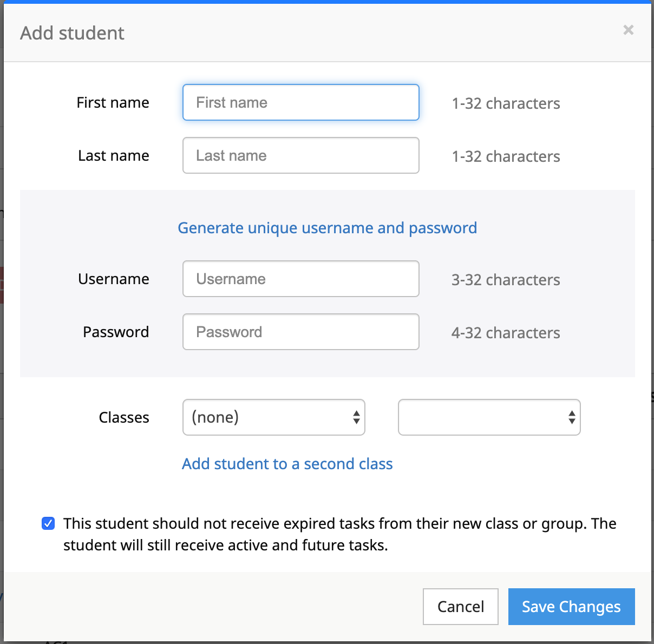The image size is (654, 644).
Task: Click the First name input field
Action: 300,102
